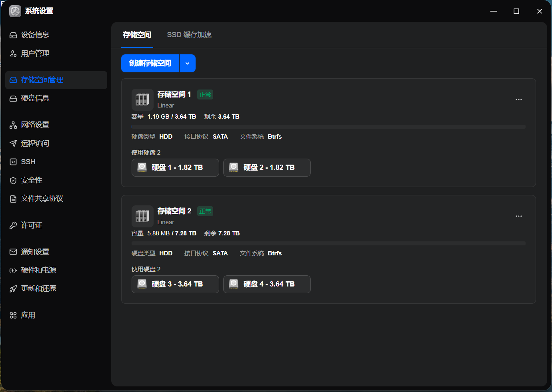Click the 存储空间 1 volume icon
This screenshot has width=552, height=392.
[142, 99]
